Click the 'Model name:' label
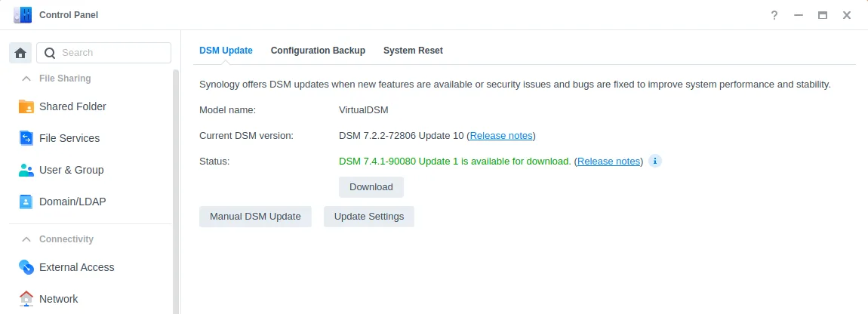This screenshot has height=314, width=868. 227,109
